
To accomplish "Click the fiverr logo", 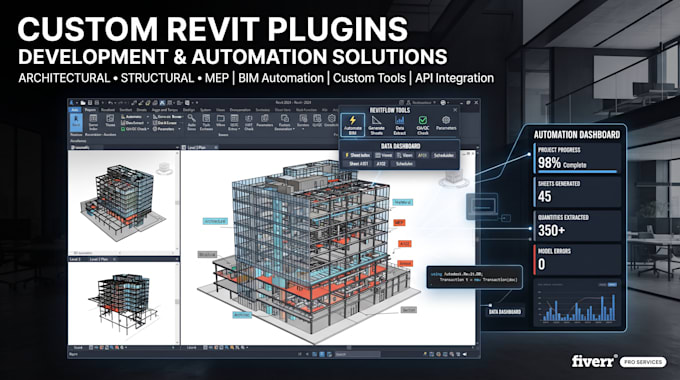I will tap(594, 361).
